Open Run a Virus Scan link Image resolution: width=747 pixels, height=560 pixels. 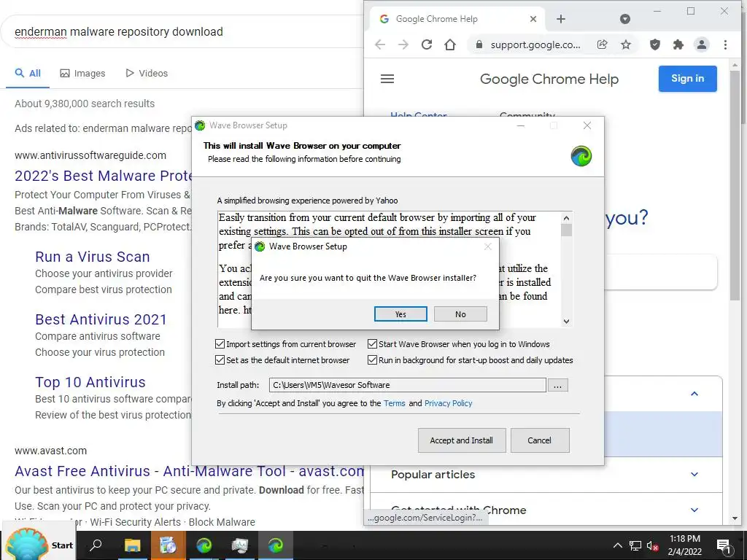(x=93, y=257)
